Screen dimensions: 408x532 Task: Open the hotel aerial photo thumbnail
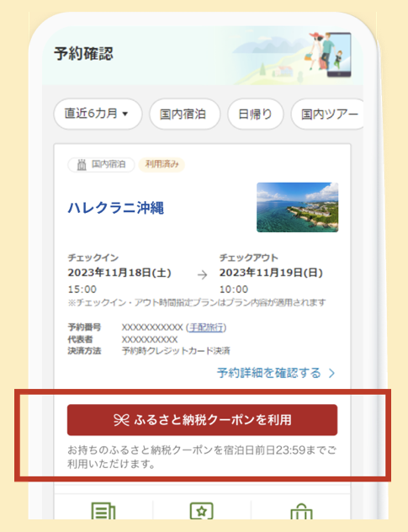point(298,207)
